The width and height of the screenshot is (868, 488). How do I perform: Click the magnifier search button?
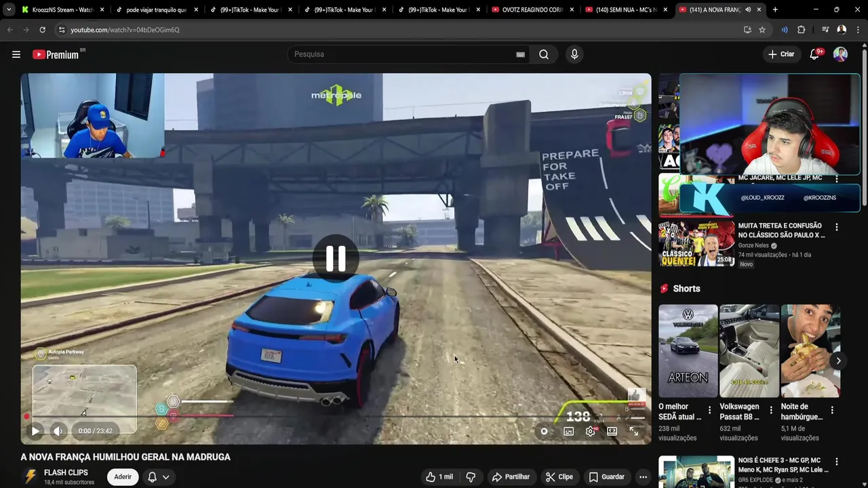point(544,54)
